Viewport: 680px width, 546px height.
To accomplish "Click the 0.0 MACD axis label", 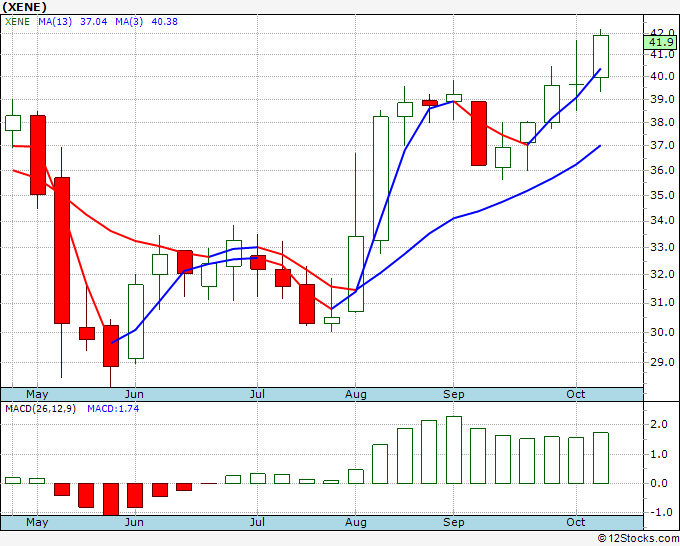I will [659, 484].
